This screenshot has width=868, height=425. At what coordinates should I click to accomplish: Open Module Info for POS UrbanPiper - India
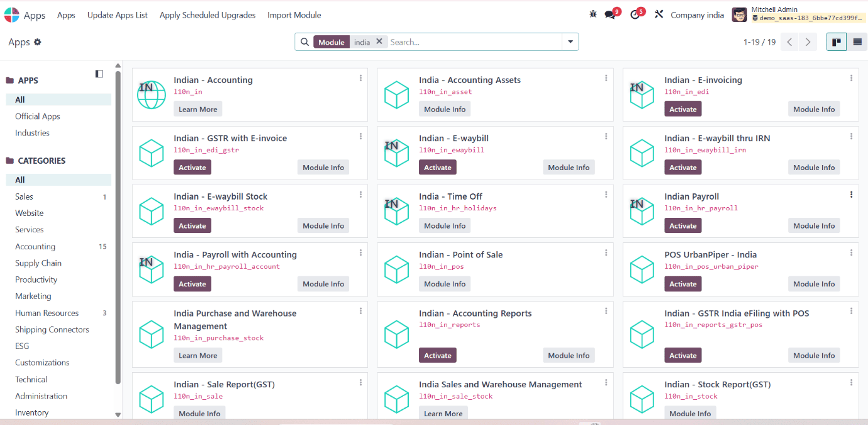point(814,284)
